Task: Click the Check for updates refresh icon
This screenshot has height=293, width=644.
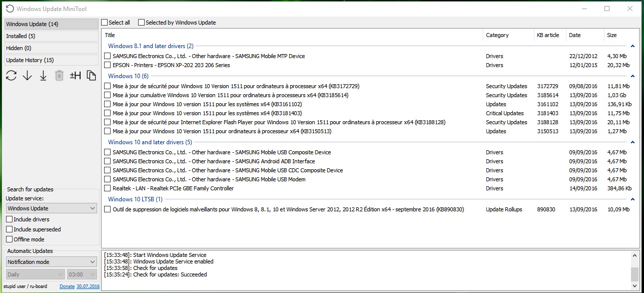Action: (12, 76)
